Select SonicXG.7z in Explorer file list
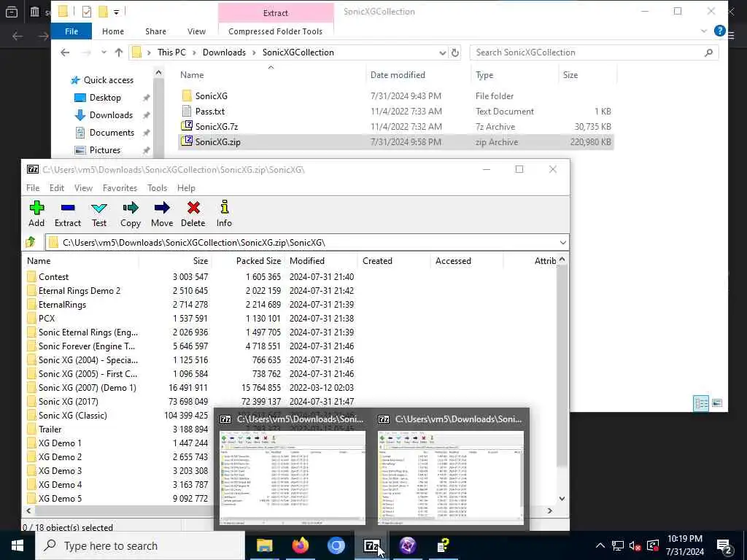This screenshot has height=560, width=747. point(216,127)
